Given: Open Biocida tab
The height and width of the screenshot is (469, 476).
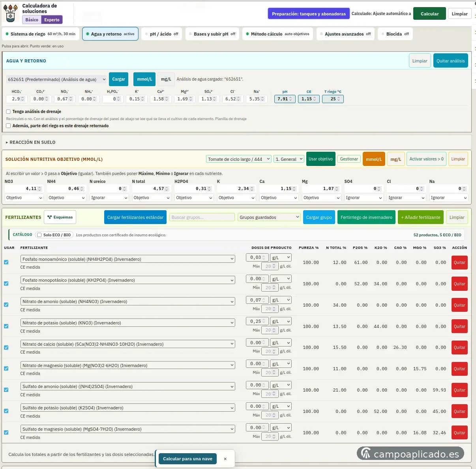Looking at the screenshot, I should click(x=395, y=34).
